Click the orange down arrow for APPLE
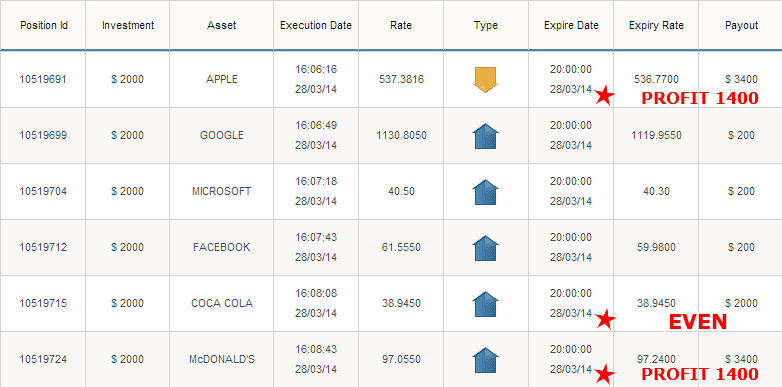The width and height of the screenshot is (782, 387). [485, 80]
